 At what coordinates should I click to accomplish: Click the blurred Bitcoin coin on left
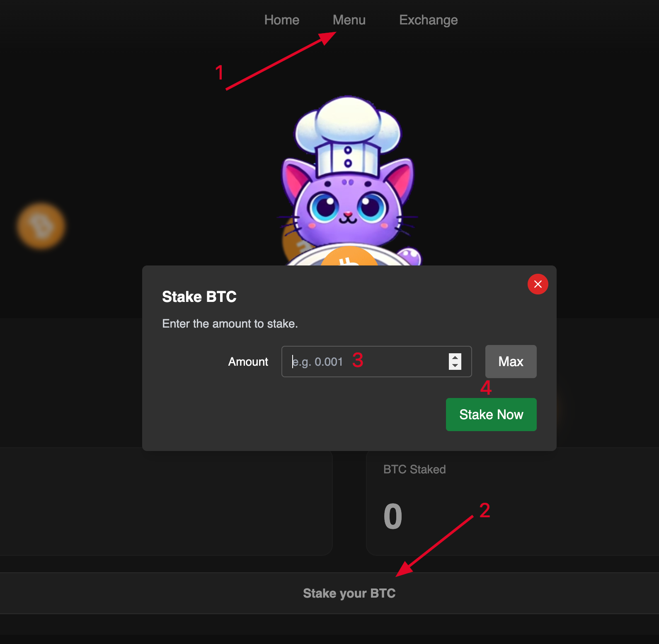pos(41,226)
